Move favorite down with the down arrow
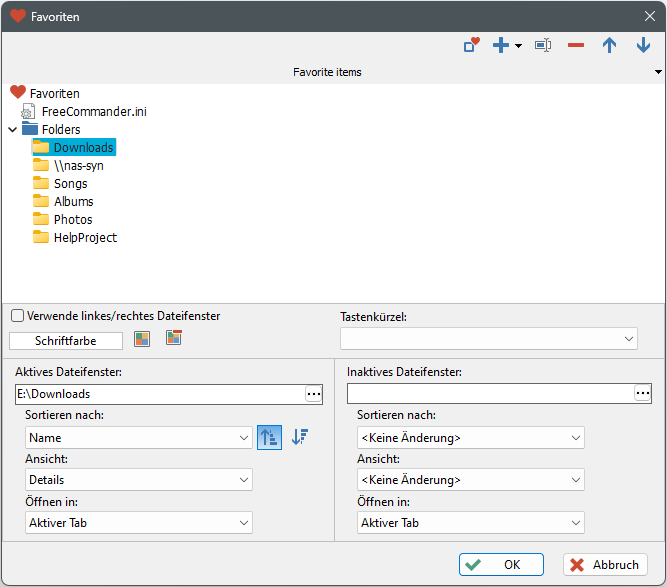The width and height of the screenshot is (667, 587). (x=643, y=46)
